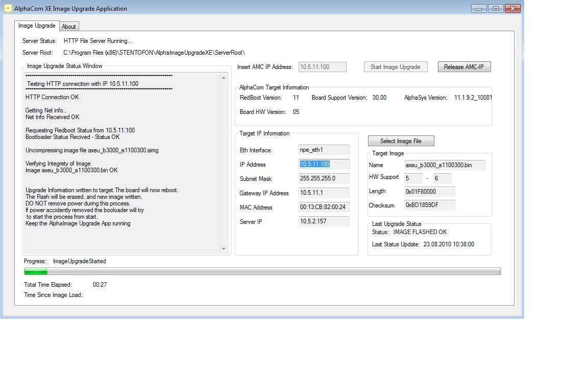Click the status window scroll down arrow

224,249
